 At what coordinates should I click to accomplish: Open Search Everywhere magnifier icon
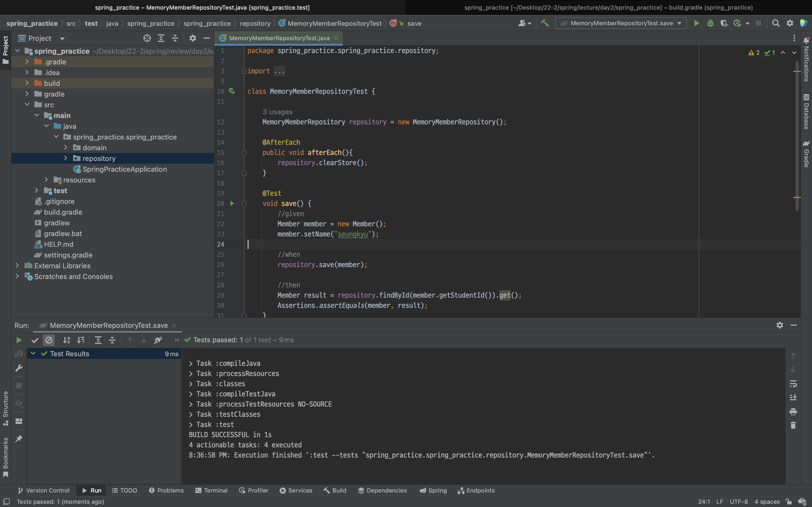776,23
